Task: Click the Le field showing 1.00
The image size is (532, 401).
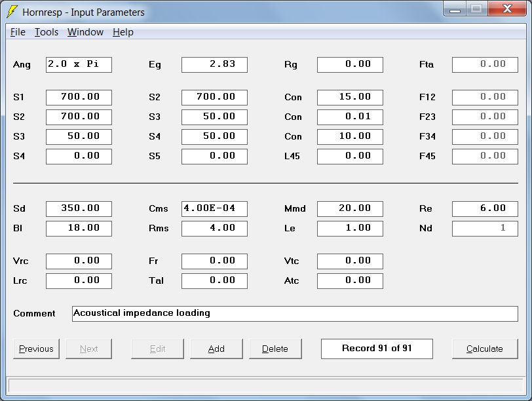Action: pyautogui.click(x=350, y=229)
